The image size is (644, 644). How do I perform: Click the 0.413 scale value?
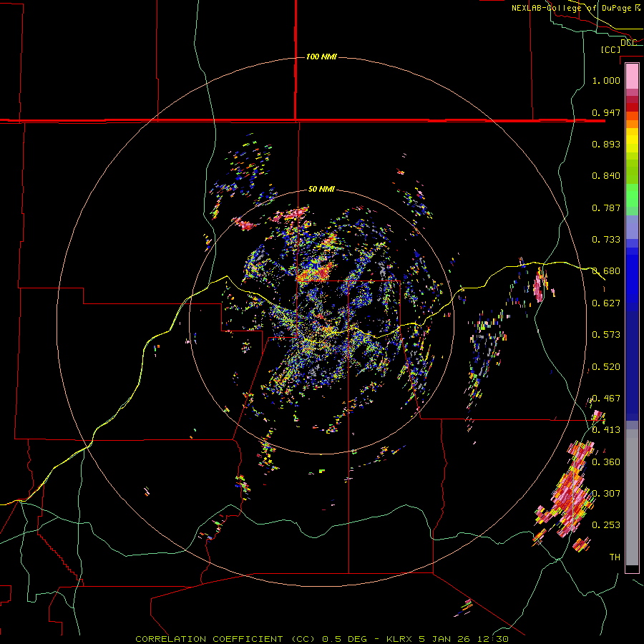tap(606, 430)
